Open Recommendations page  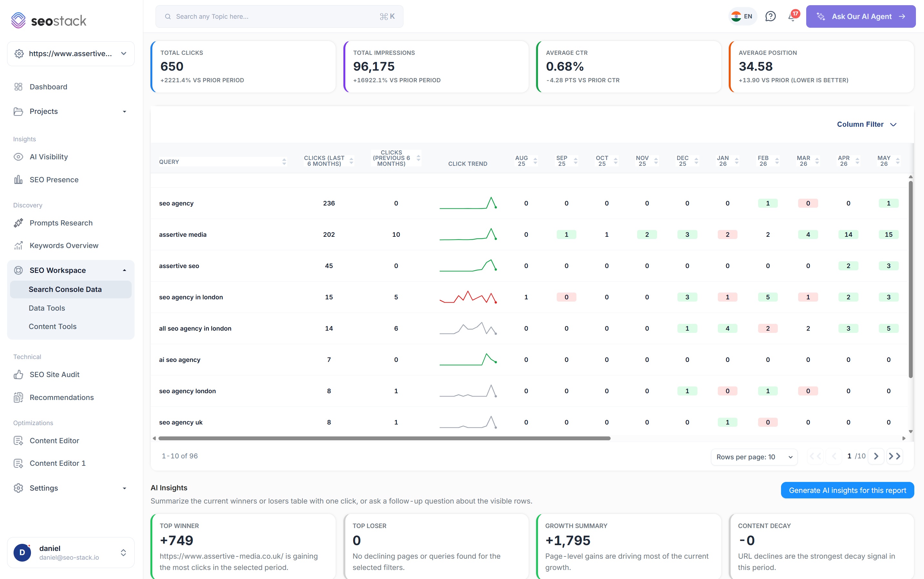[x=62, y=397]
